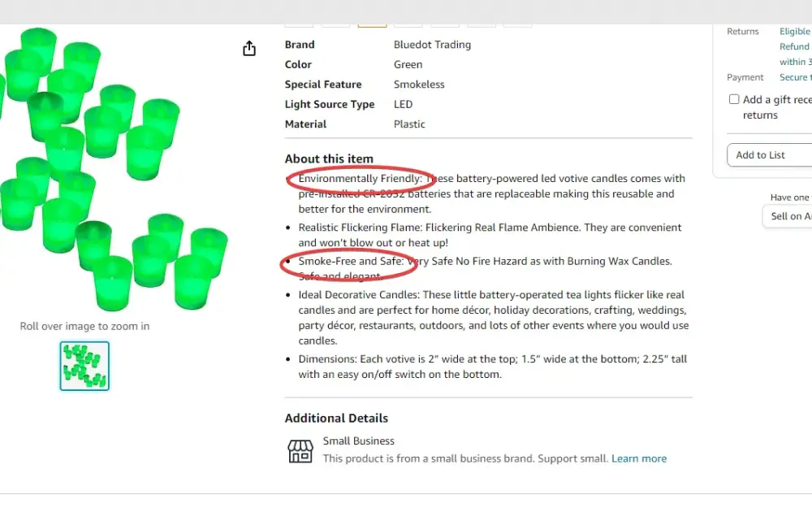
Task: Open the Add to List dropdown
Action: tap(770, 155)
